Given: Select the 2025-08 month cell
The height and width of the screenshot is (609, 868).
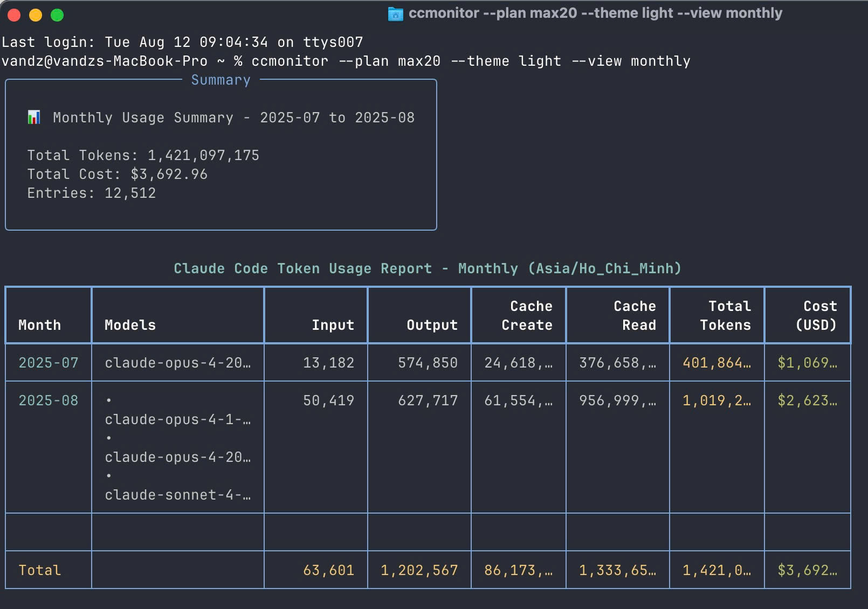Looking at the screenshot, I should click(49, 400).
